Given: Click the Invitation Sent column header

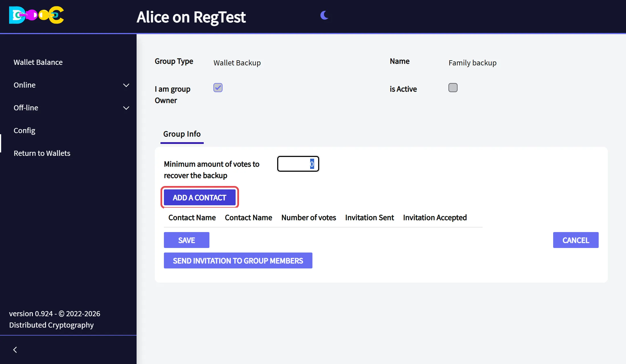Looking at the screenshot, I should point(369,218).
